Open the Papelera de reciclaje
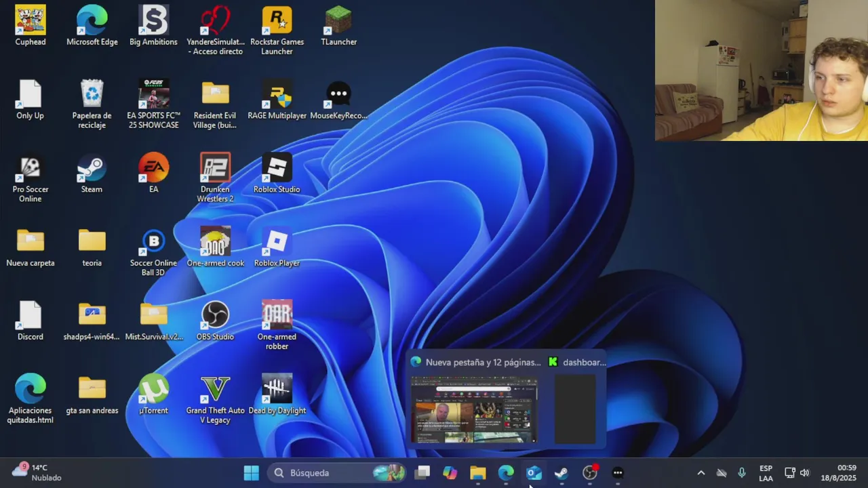868x488 pixels. [x=92, y=104]
